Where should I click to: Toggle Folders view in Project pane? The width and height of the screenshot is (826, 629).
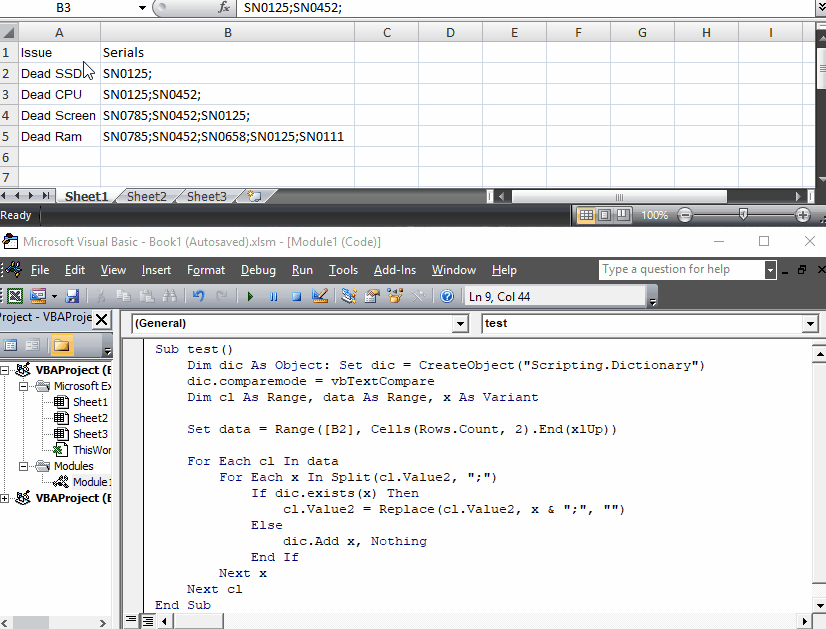62,346
